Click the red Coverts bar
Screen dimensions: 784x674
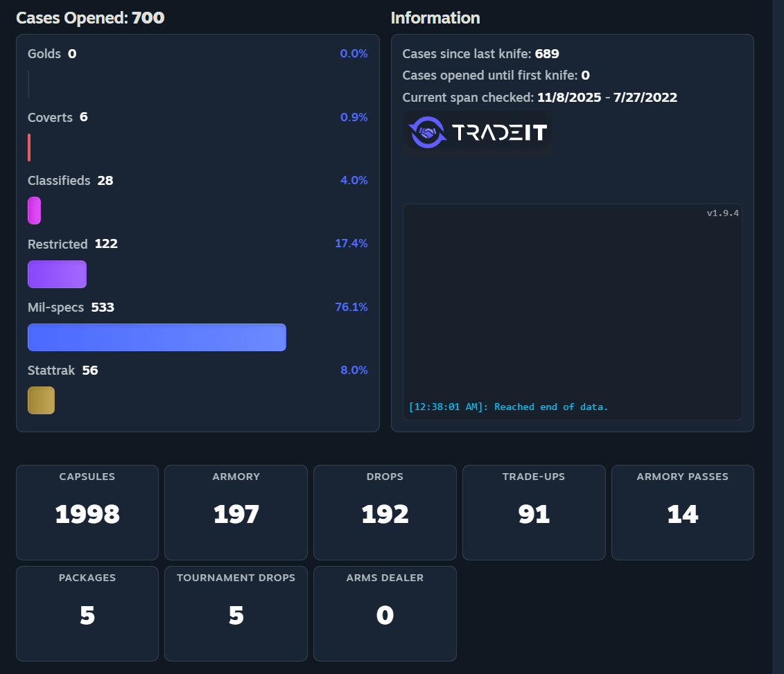click(x=29, y=148)
